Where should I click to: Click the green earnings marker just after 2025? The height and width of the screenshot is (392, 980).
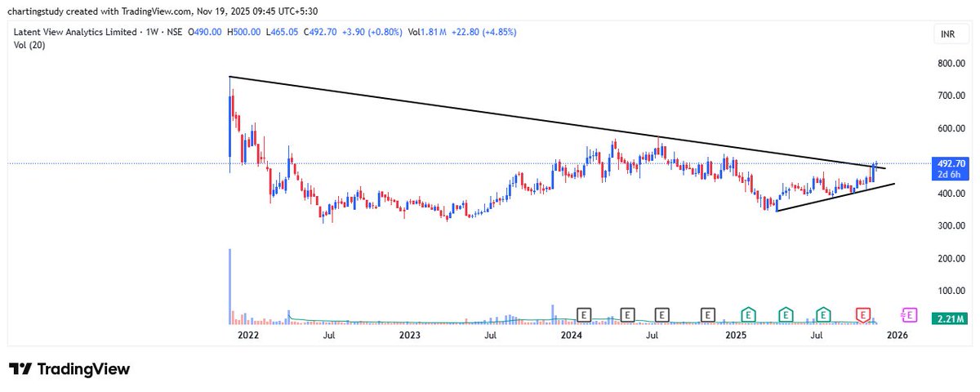(x=747, y=314)
